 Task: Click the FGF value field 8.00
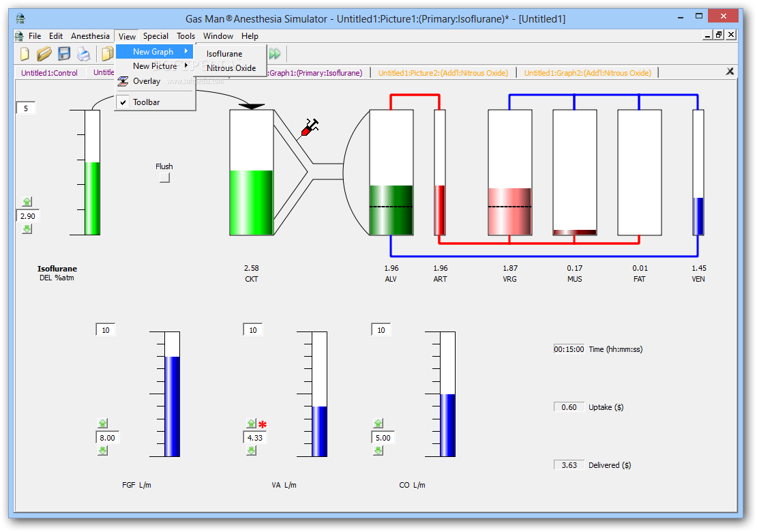click(x=107, y=437)
